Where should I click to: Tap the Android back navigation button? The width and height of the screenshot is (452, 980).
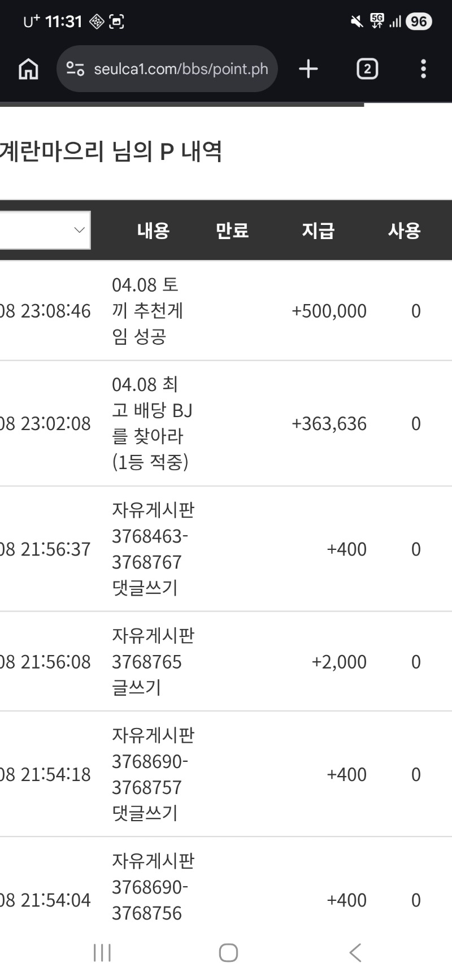pos(355,952)
